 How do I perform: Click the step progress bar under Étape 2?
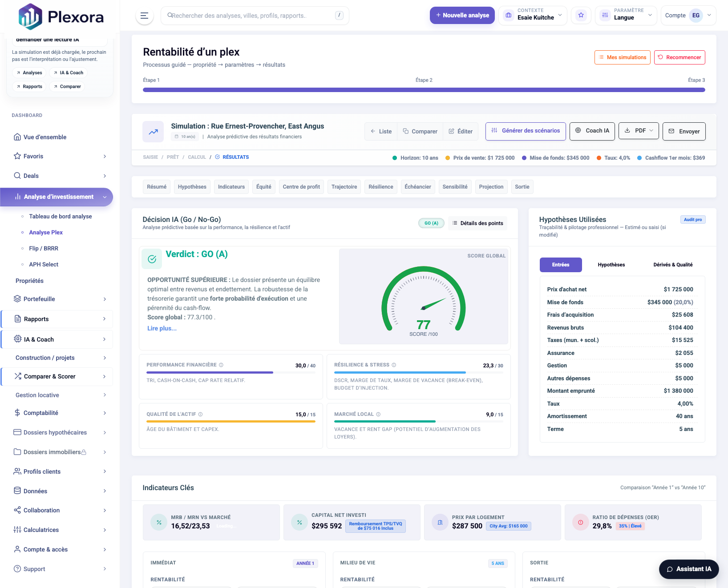coord(424,90)
